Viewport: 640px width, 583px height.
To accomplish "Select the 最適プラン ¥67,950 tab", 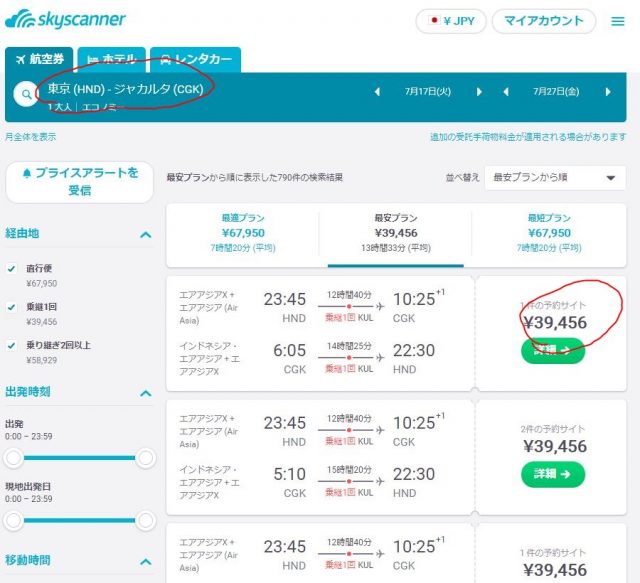I will tap(243, 233).
